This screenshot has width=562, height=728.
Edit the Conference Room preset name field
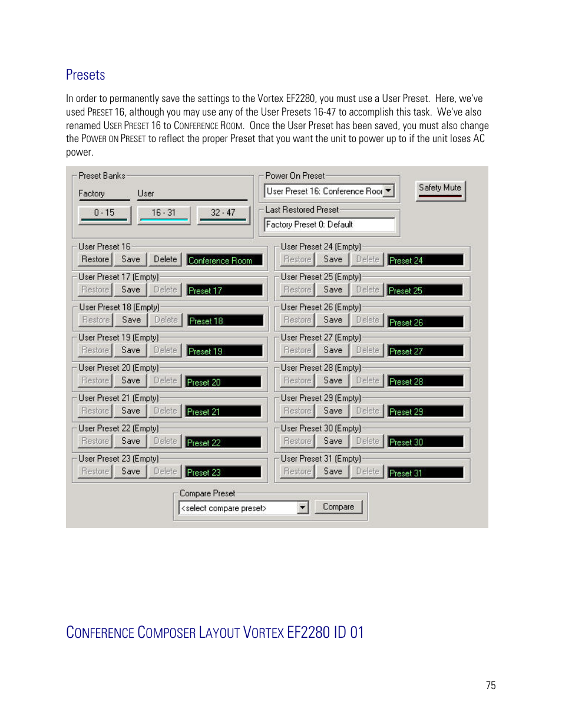(224, 260)
